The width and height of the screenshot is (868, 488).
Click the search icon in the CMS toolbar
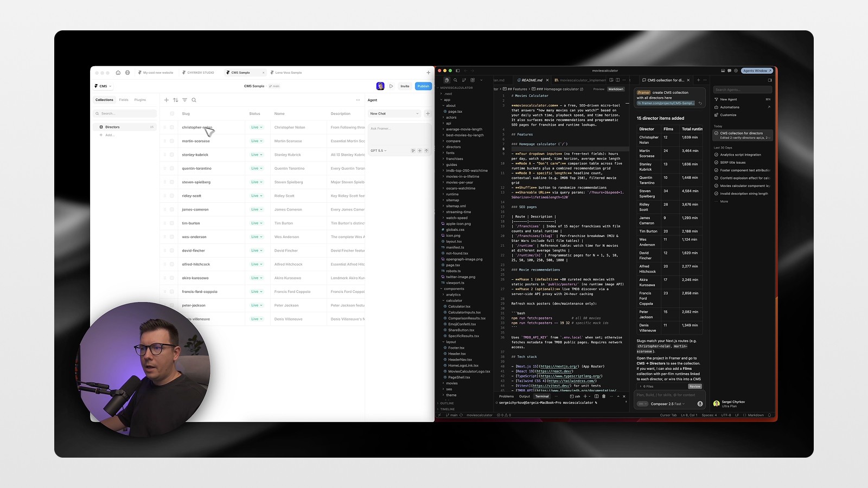tap(194, 100)
